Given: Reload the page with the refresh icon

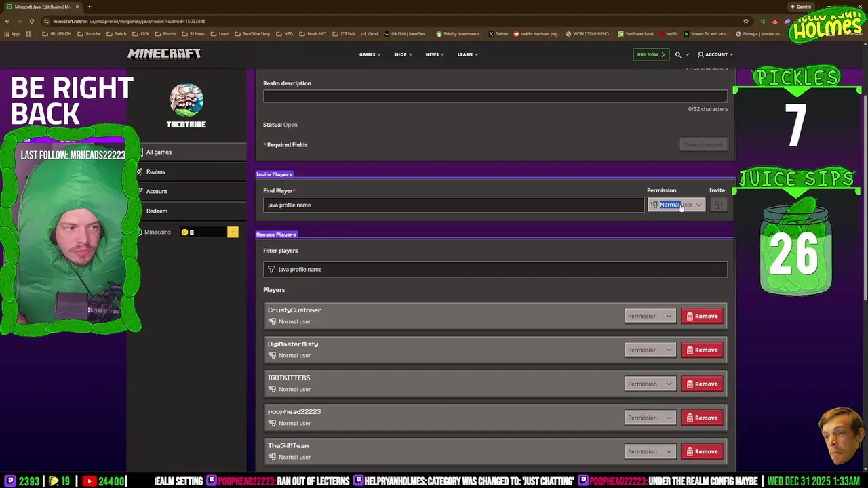Looking at the screenshot, I should click(31, 21).
